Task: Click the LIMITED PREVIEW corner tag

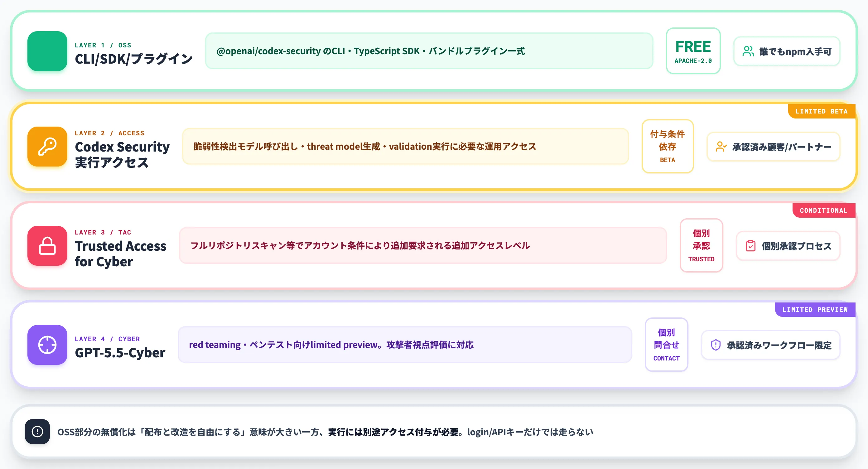Action: [x=815, y=310]
